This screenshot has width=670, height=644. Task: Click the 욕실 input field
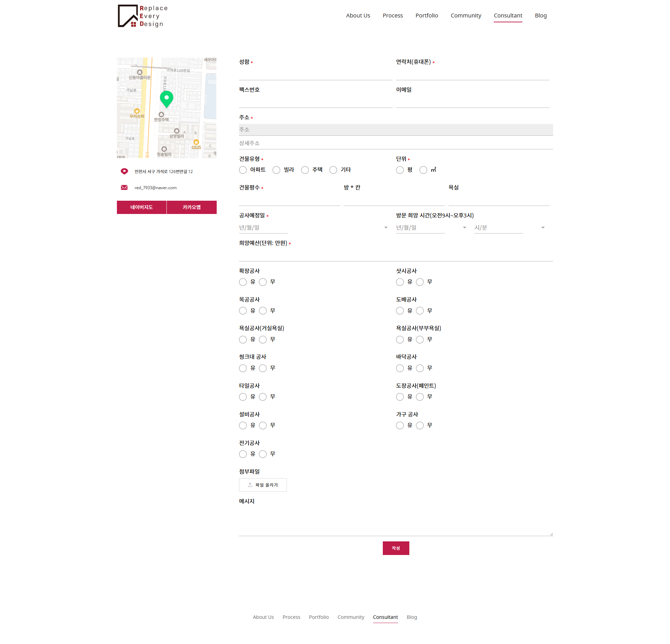499,200
